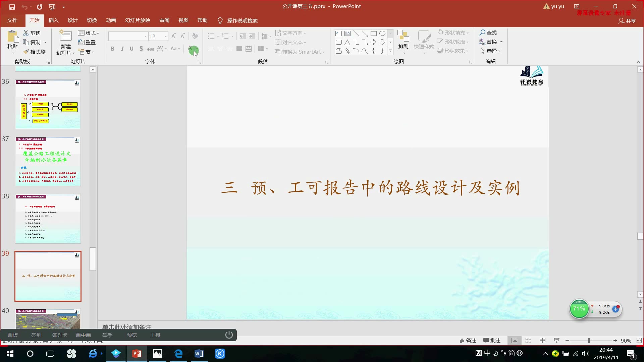Clear all formatting eraser icon

pos(195,36)
